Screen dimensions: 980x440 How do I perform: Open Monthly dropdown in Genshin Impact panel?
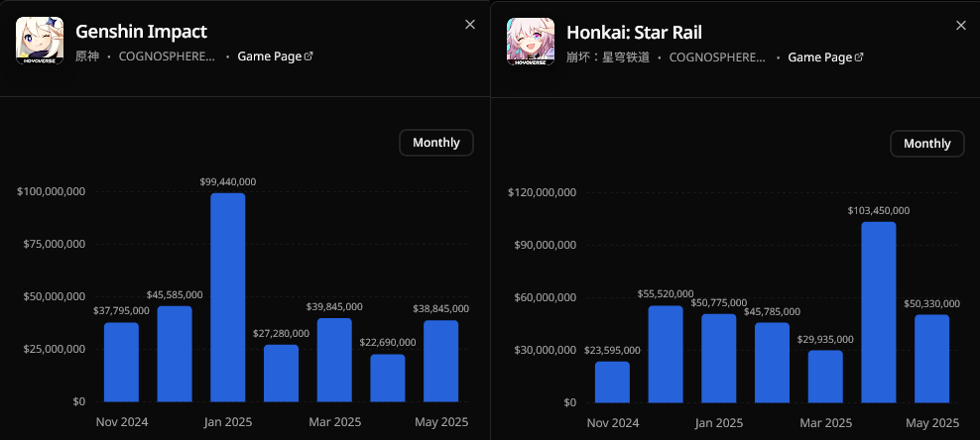click(x=436, y=143)
